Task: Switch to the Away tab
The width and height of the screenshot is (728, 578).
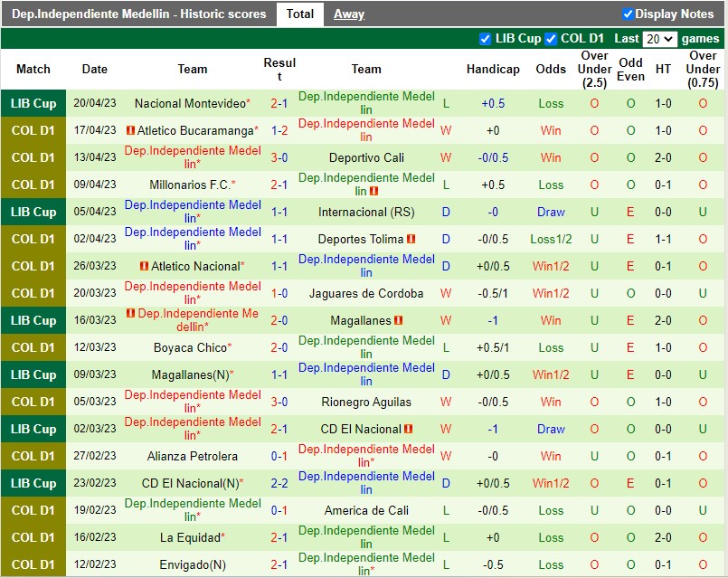Action: coord(349,14)
